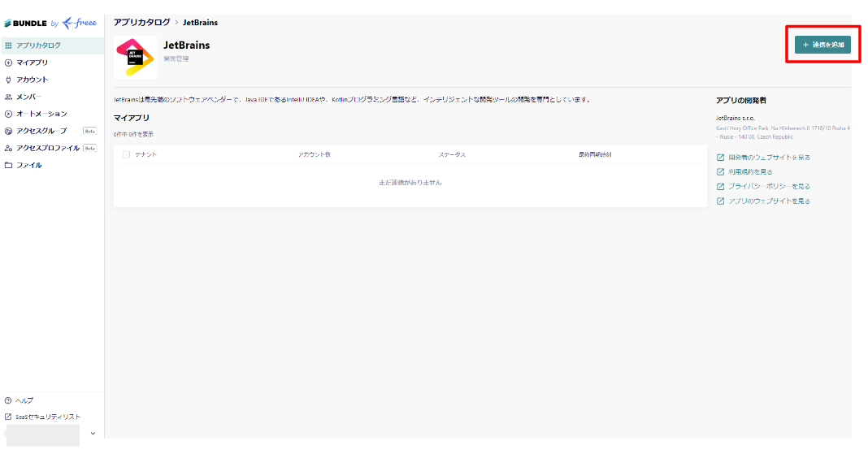Open the アプリカタログ sidebar item

pos(52,45)
